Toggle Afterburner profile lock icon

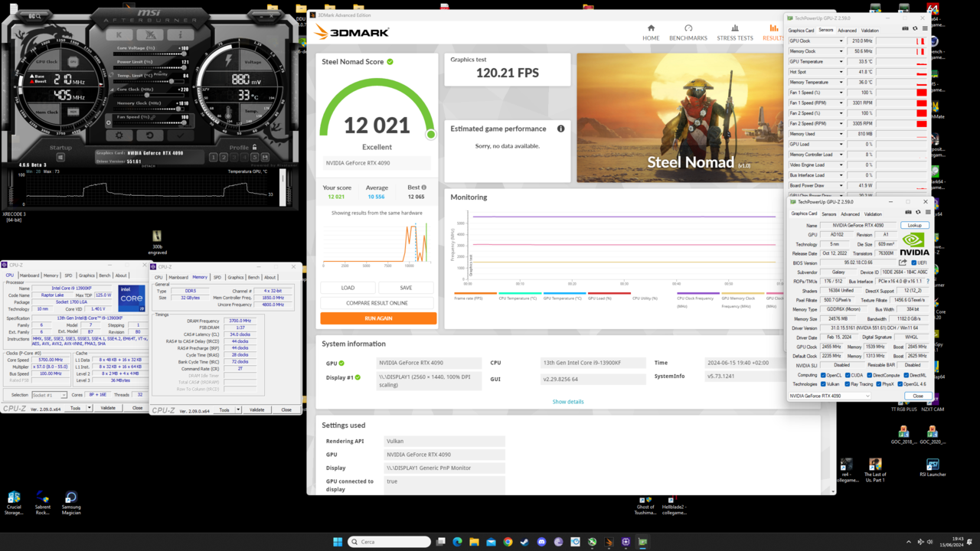pyautogui.click(x=254, y=147)
